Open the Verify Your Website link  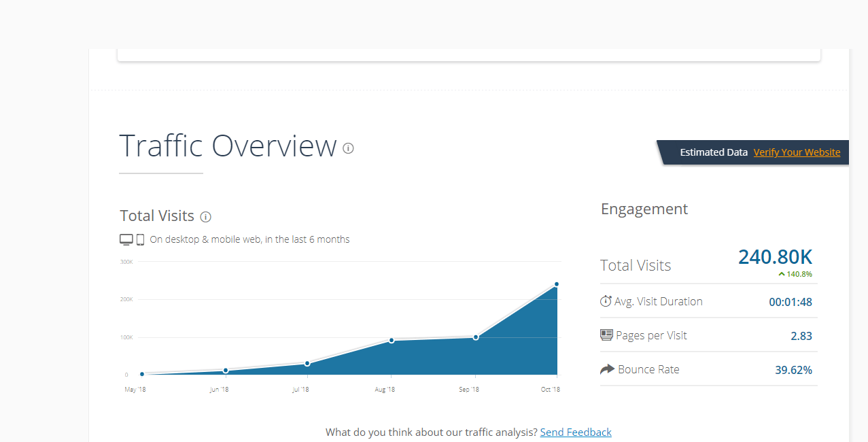(x=797, y=152)
